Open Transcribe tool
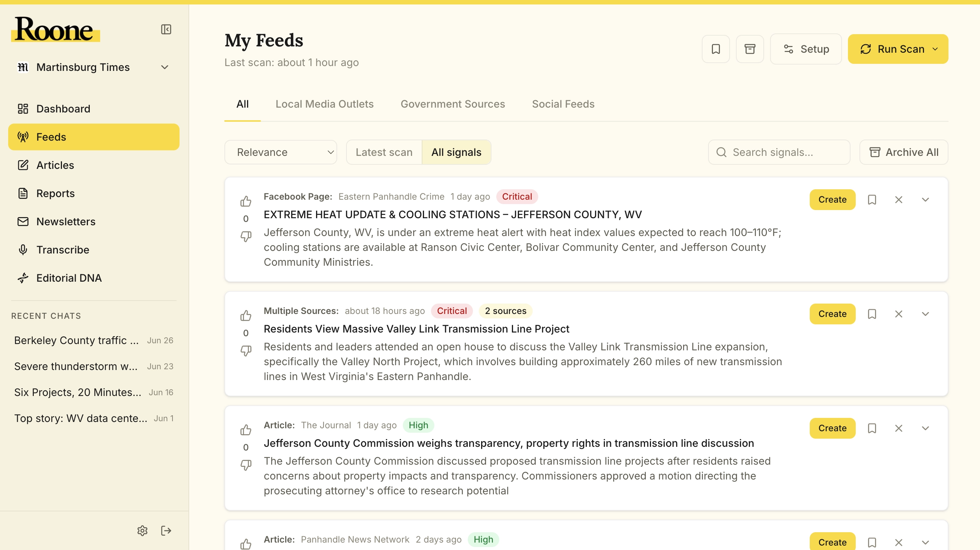Image resolution: width=980 pixels, height=550 pixels. [x=93, y=250]
